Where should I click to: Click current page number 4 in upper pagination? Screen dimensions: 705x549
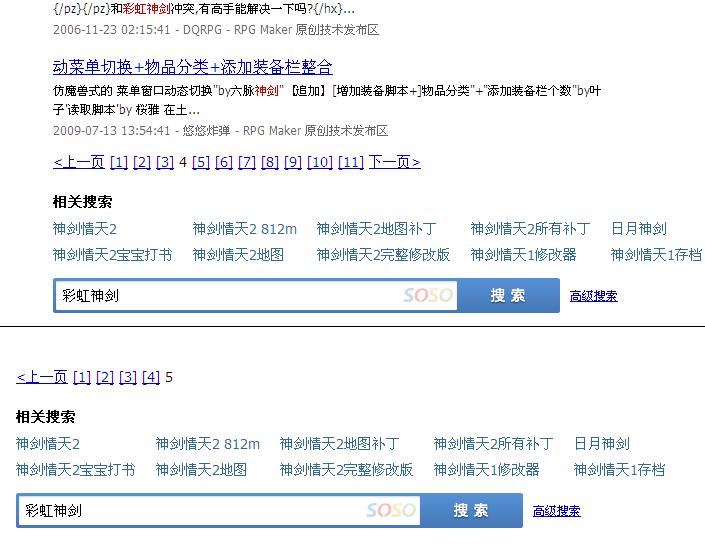183,162
